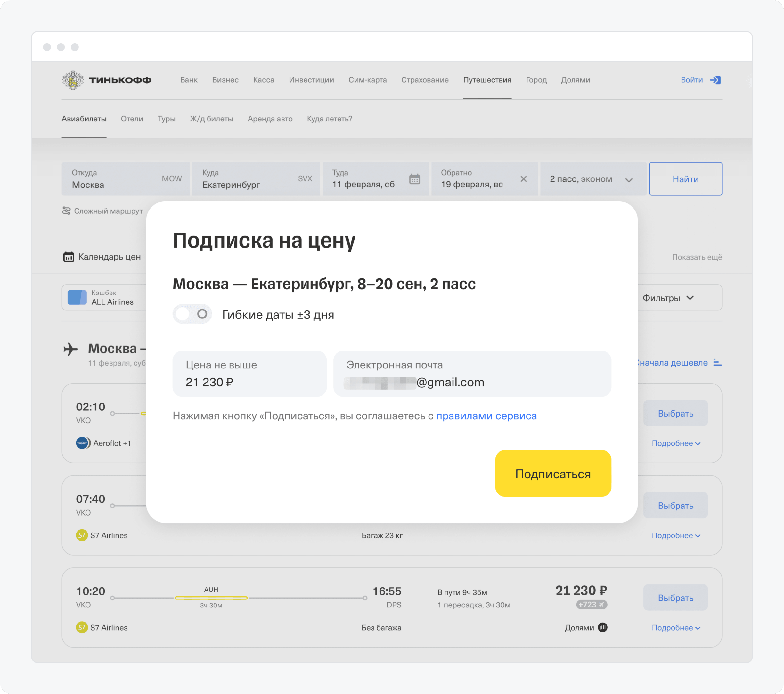
Task: Click the Календарь цен calendar icon
Action: (x=69, y=257)
